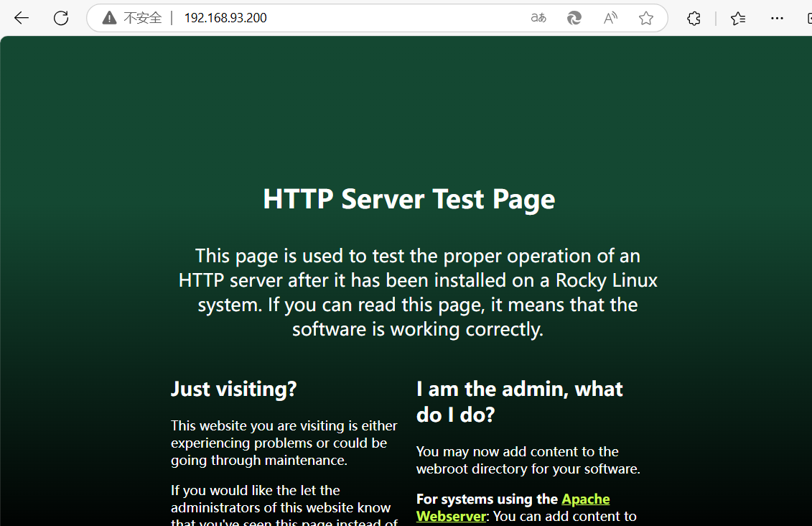Start read aloud for this page
The height and width of the screenshot is (526, 812).
click(610, 18)
